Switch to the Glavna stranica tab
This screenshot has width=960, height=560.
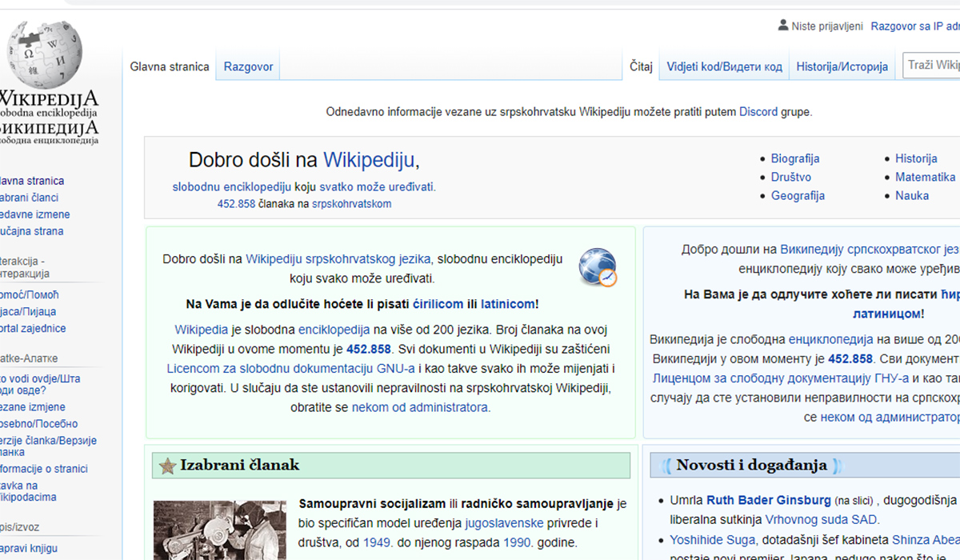point(170,67)
